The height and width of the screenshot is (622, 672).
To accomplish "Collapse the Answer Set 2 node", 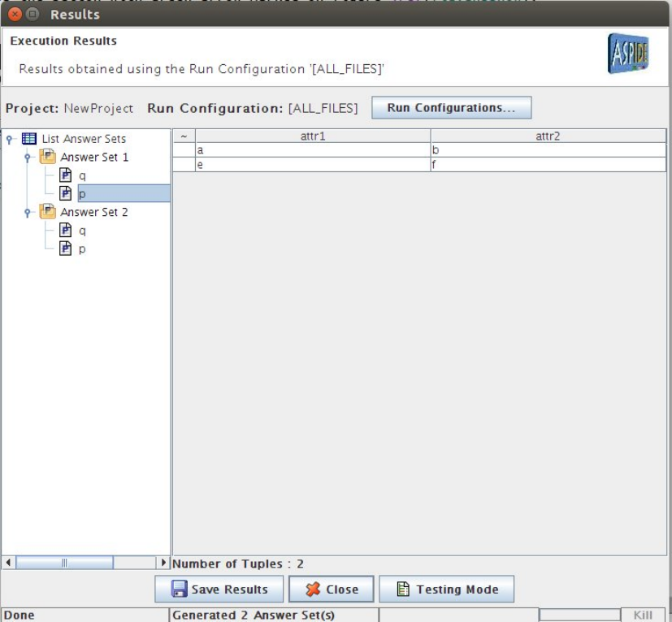I will pos(28,212).
